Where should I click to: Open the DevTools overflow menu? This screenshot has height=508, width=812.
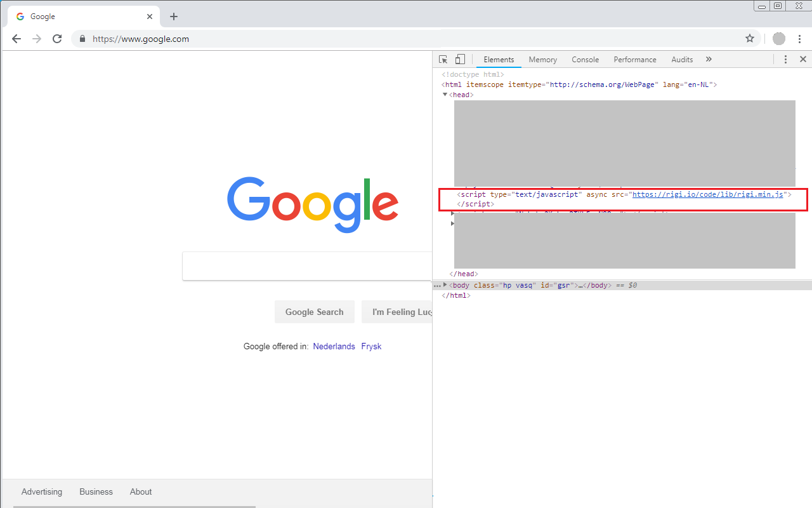tap(785, 59)
